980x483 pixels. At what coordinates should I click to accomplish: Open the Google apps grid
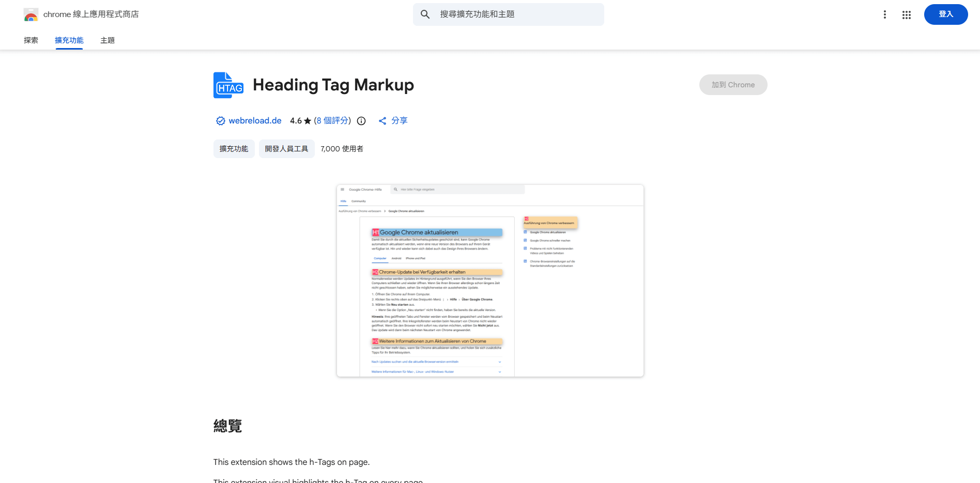pyautogui.click(x=906, y=14)
